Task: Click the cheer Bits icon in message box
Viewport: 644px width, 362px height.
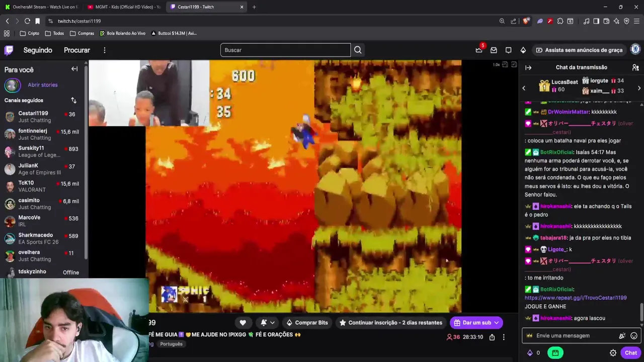Action: pos(622,335)
